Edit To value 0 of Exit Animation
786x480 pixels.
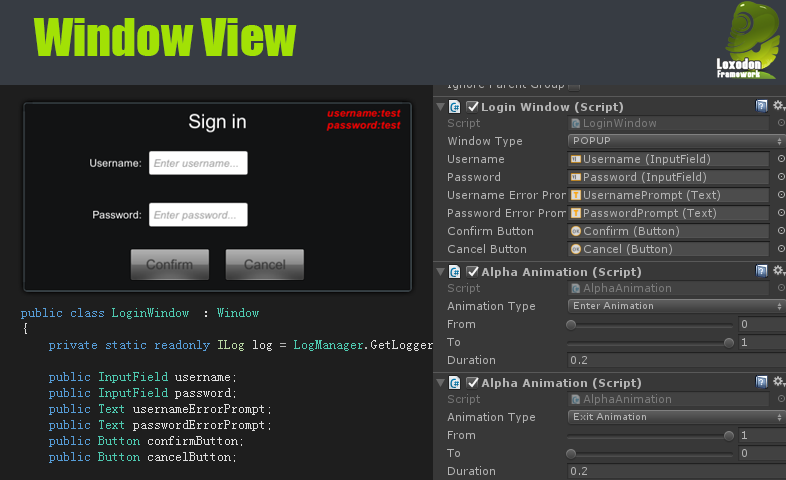(762, 453)
